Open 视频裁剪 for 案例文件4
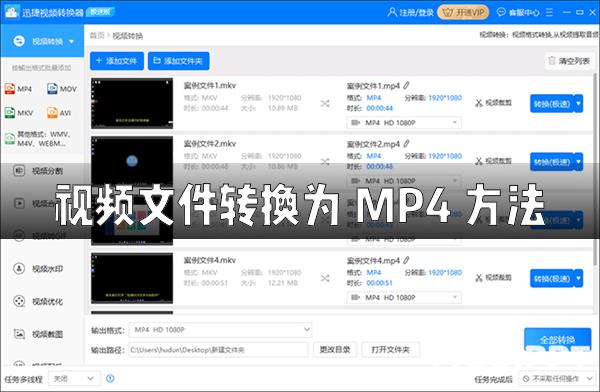This screenshot has width=600, height=392. (x=494, y=278)
